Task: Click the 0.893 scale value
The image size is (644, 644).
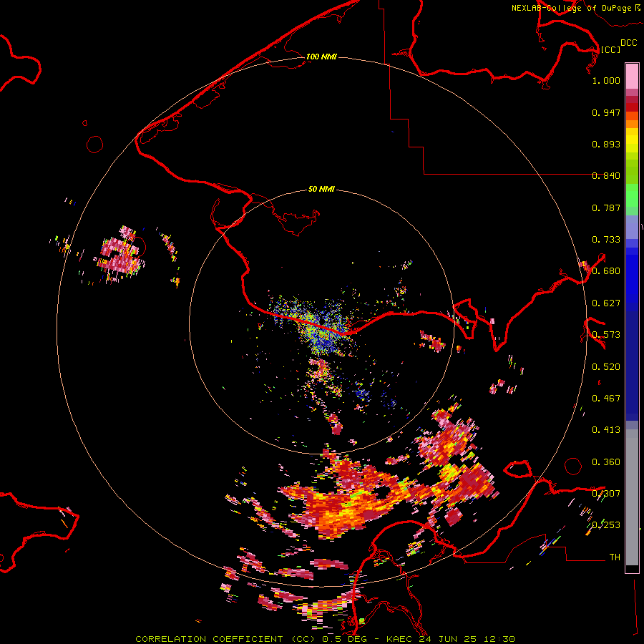Action: [x=606, y=144]
